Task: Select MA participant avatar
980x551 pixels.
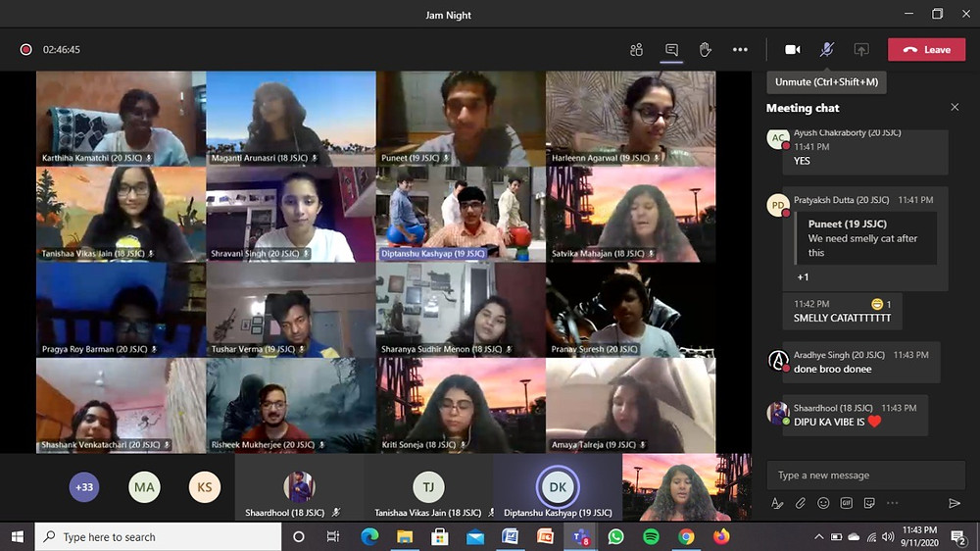Action: tap(144, 487)
